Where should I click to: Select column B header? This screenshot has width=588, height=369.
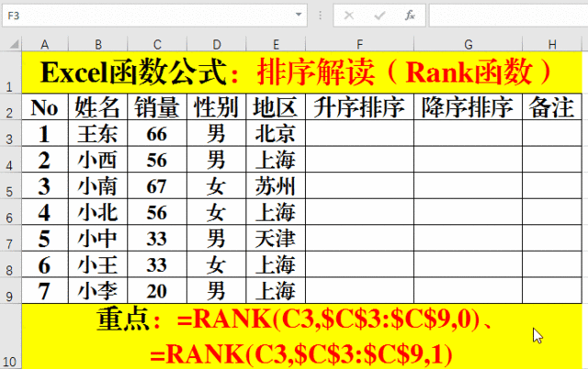click(98, 45)
